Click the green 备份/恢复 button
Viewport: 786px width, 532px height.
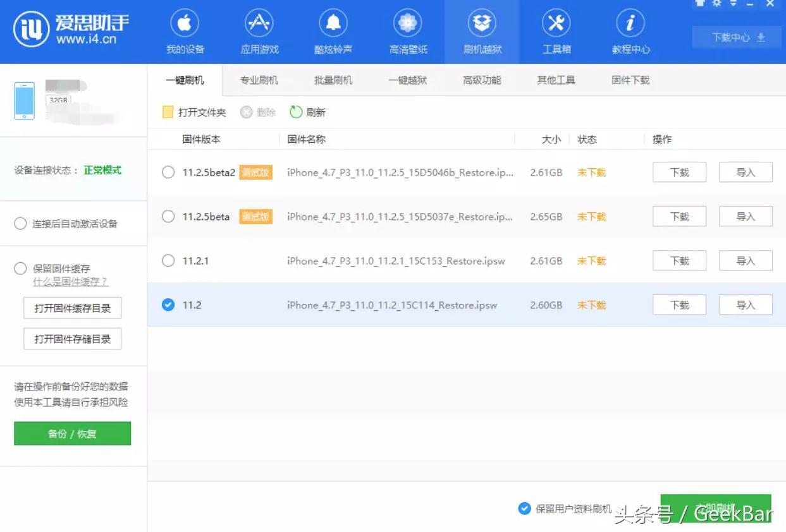[x=71, y=433]
